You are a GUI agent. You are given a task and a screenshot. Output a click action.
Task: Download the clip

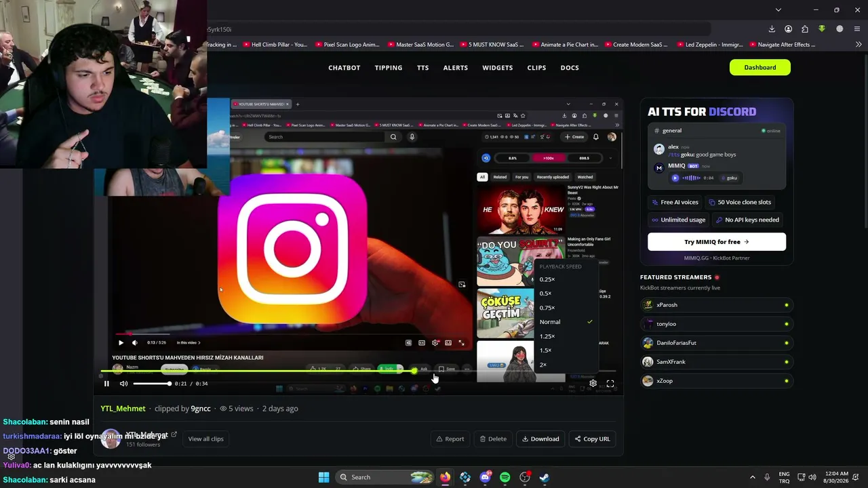click(540, 439)
